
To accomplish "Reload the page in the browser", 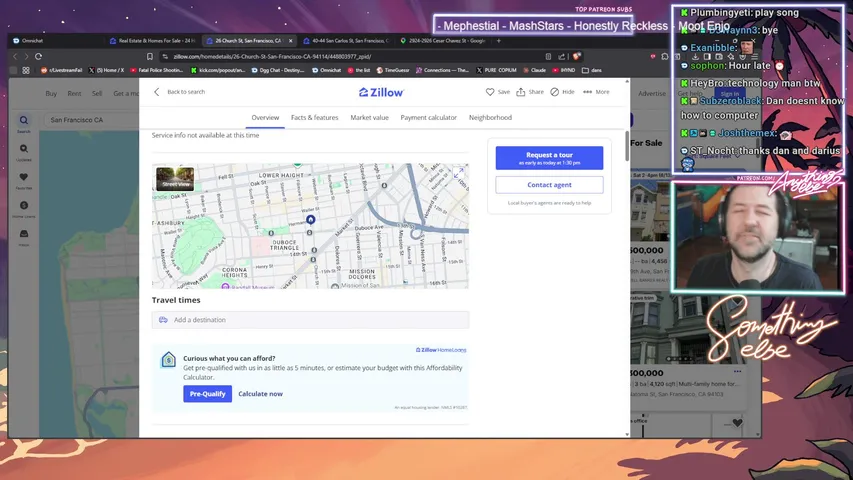I will click(39, 57).
